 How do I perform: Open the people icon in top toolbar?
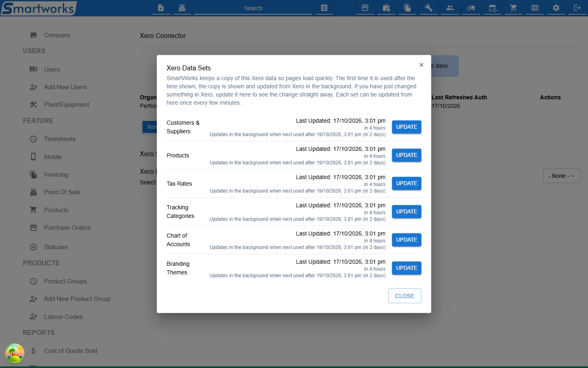(450, 8)
